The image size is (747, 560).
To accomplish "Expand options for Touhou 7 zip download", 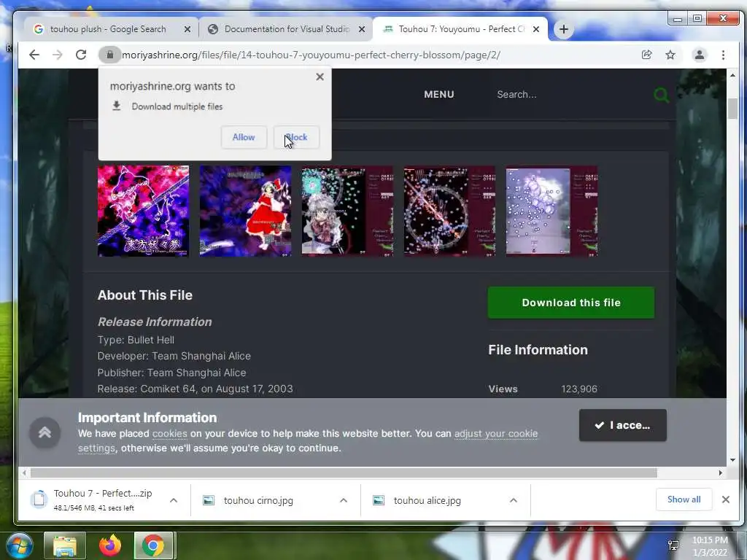I will (174, 500).
